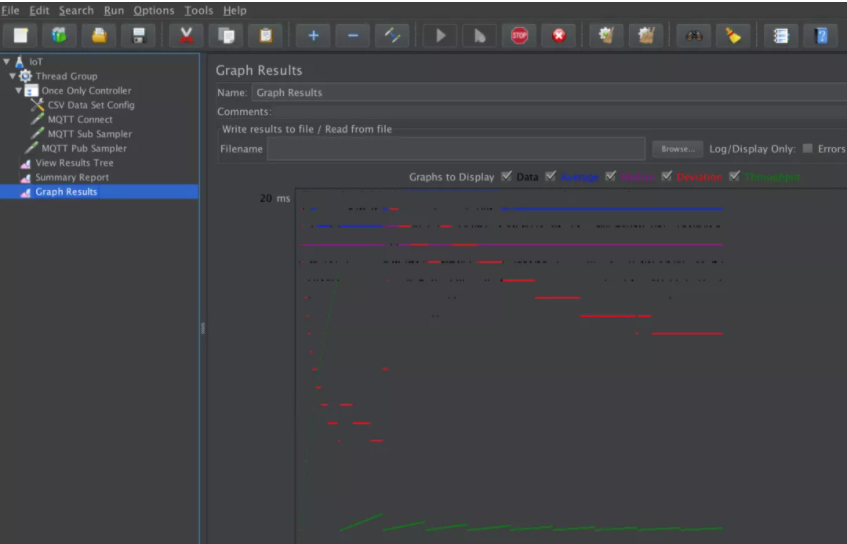Open the Templates icon in toolbar
847x544 pixels.
(x=59, y=36)
